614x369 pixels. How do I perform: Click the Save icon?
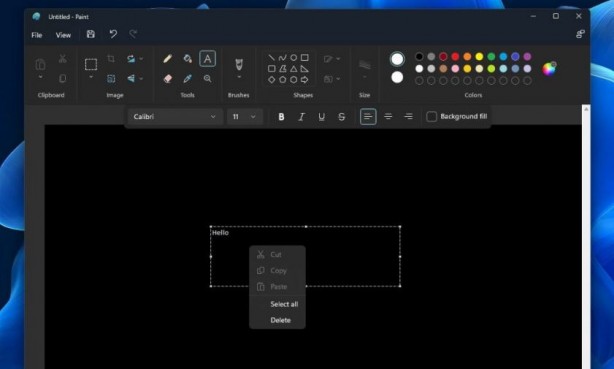pos(90,34)
